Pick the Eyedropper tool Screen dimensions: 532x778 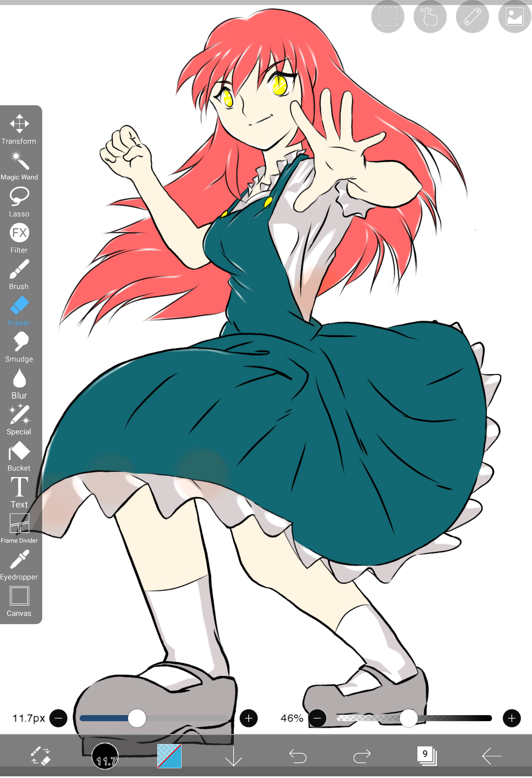(19, 565)
